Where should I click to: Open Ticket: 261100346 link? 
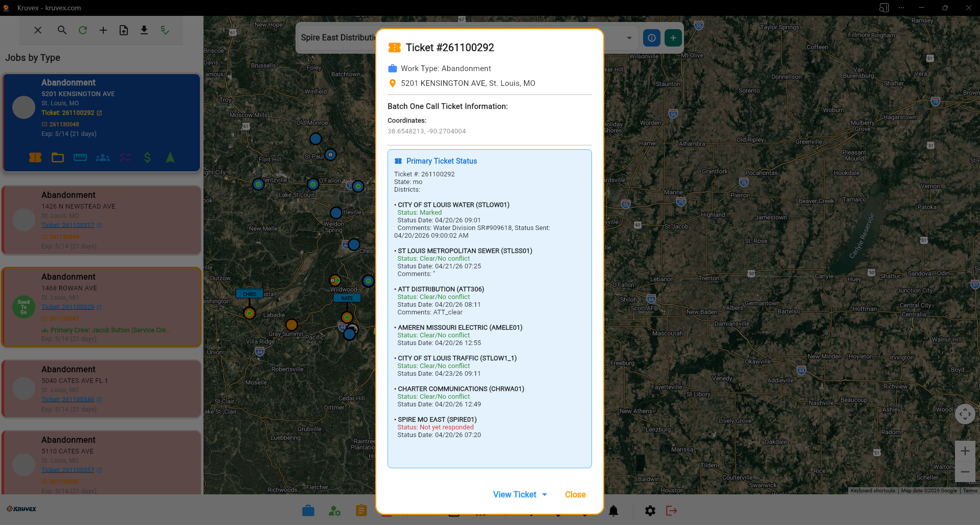pyautogui.click(x=68, y=400)
